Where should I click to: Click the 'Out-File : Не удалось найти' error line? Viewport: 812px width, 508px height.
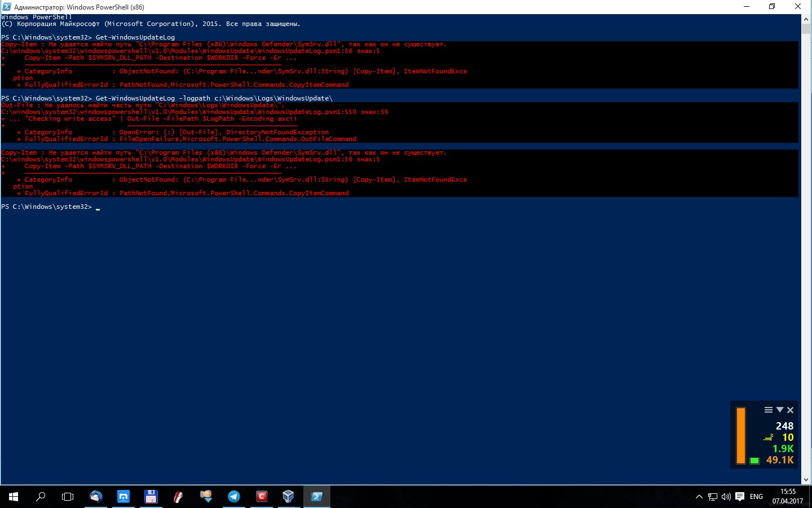pyautogui.click(x=143, y=105)
